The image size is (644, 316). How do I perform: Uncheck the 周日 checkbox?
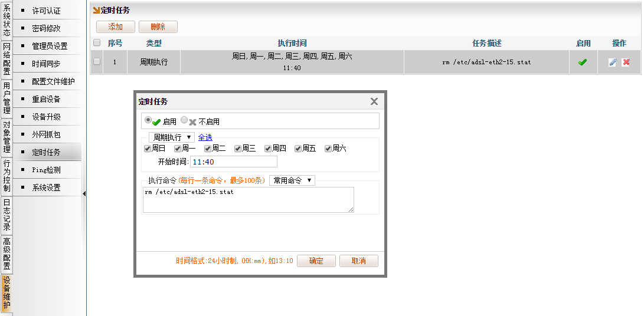click(x=148, y=149)
